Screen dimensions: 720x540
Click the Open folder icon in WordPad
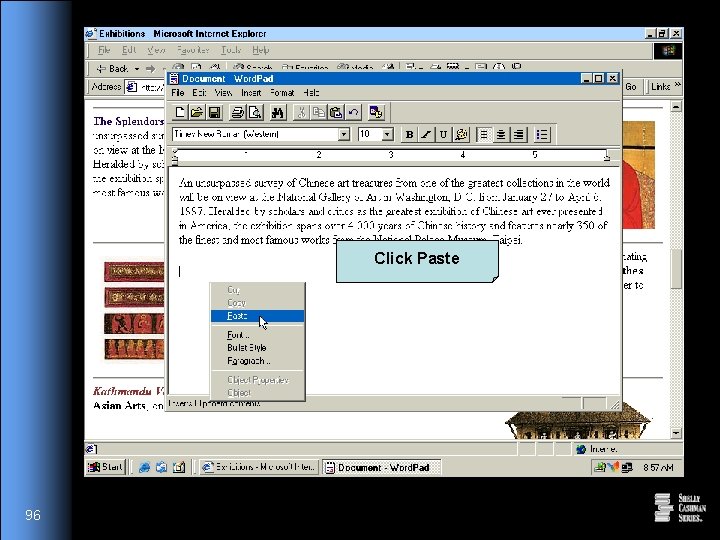coord(197,112)
